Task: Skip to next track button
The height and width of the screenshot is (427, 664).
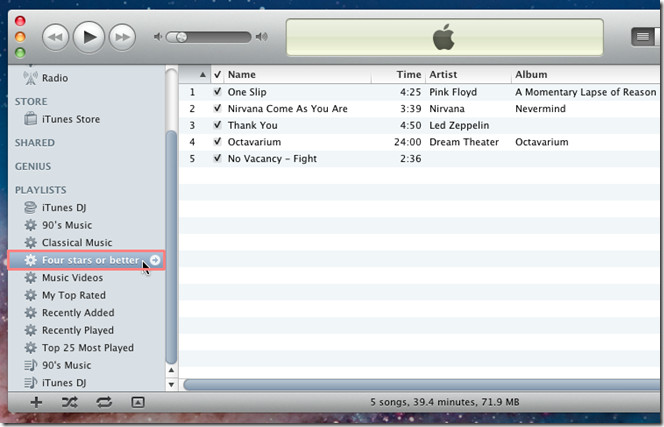Action: click(122, 37)
